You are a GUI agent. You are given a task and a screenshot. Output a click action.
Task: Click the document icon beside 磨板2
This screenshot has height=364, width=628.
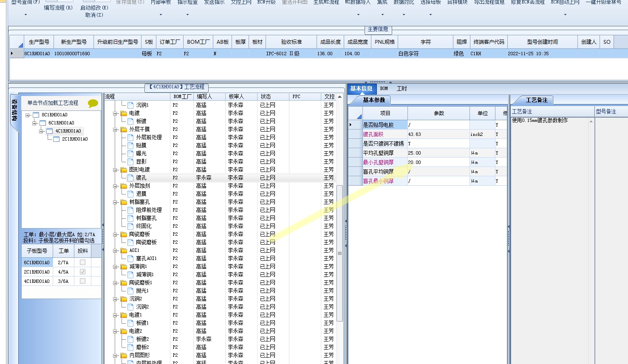pos(130,347)
